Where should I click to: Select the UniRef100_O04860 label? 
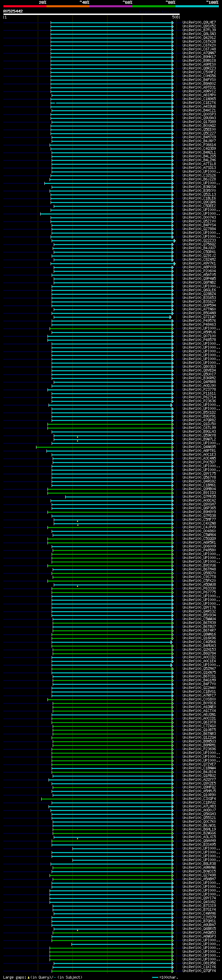coord(199,531)
